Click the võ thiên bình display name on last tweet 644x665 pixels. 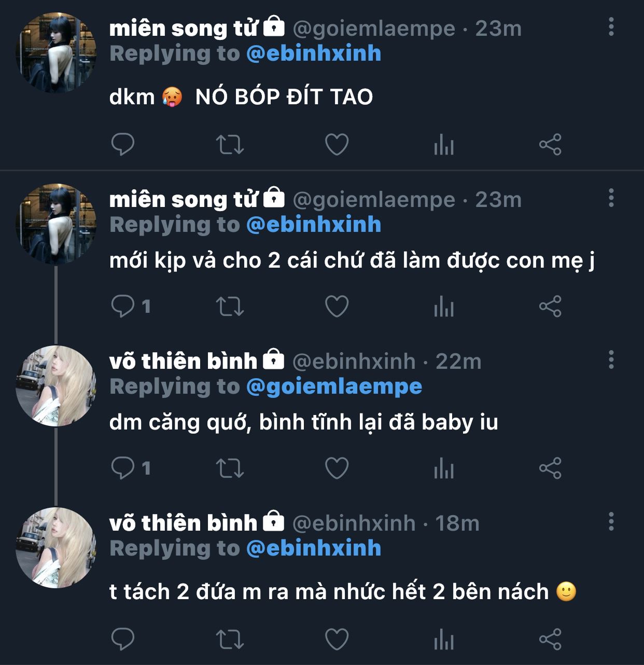tap(183, 523)
